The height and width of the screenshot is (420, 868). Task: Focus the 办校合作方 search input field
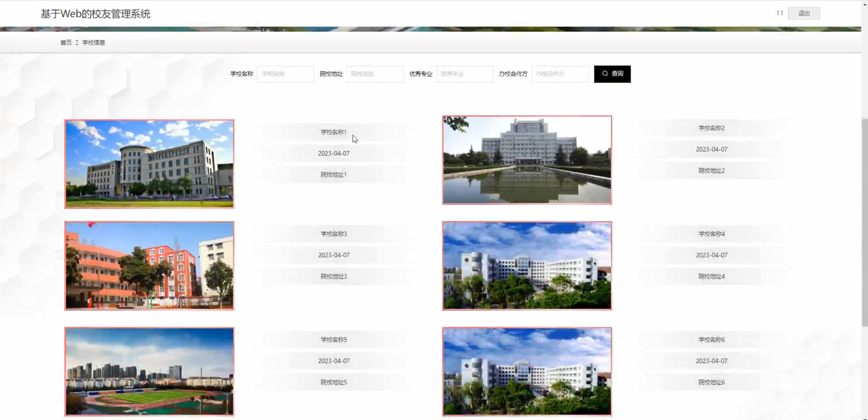coord(560,74)
